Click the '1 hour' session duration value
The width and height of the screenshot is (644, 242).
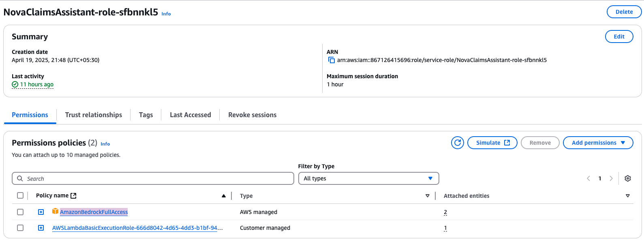pyautogui.click(x=335, y=84)
